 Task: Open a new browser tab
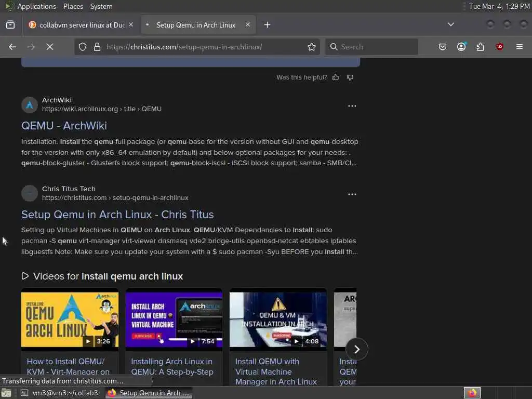click(268, 25)
